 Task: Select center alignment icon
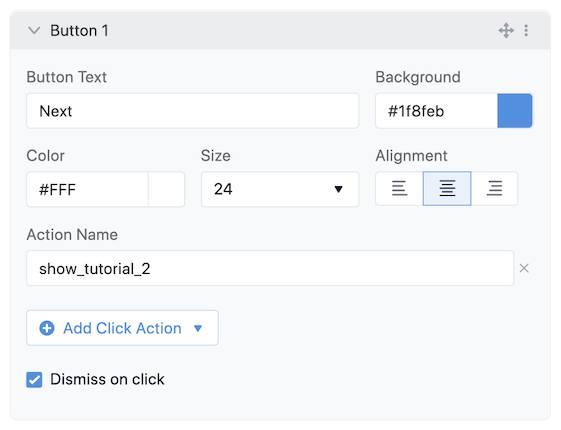(x=447, y=189)
